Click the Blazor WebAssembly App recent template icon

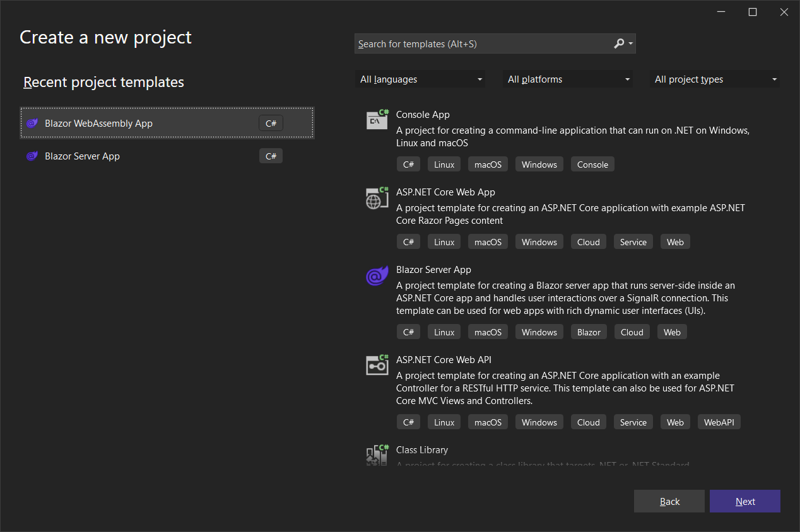32,124
